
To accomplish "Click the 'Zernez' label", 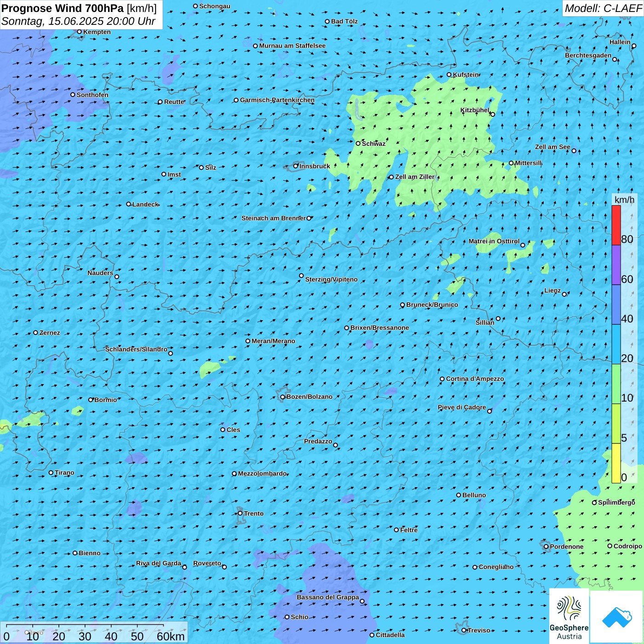I will [x=50, y=333].
